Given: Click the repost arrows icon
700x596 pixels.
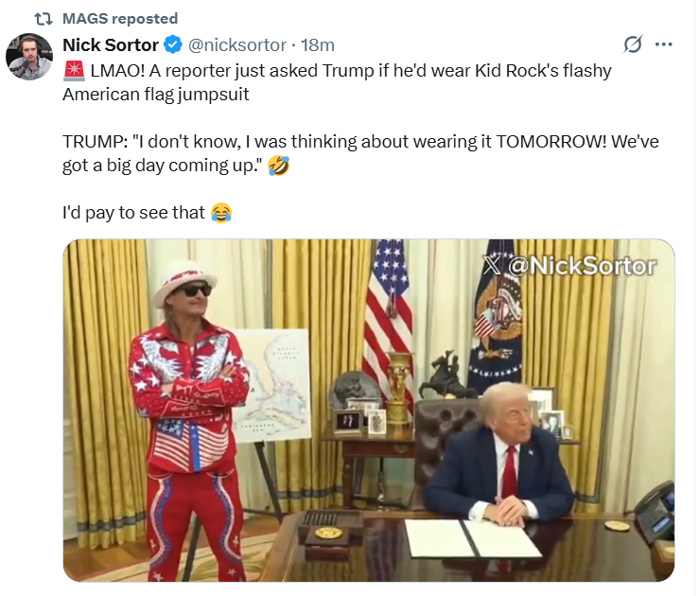Looking at the screenshot, I should tap(44, 19).
